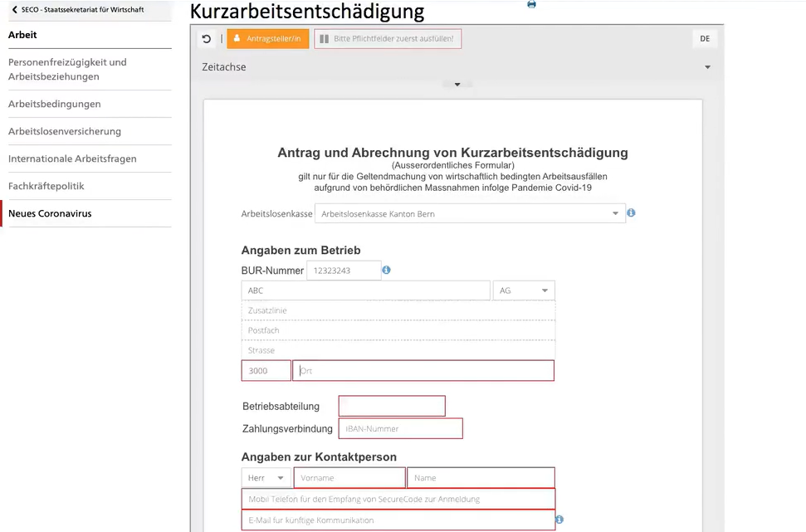Viewport: 806px width, 532px height.
Task: Open the Herr salutation dropdown
Action: [266, 478]
